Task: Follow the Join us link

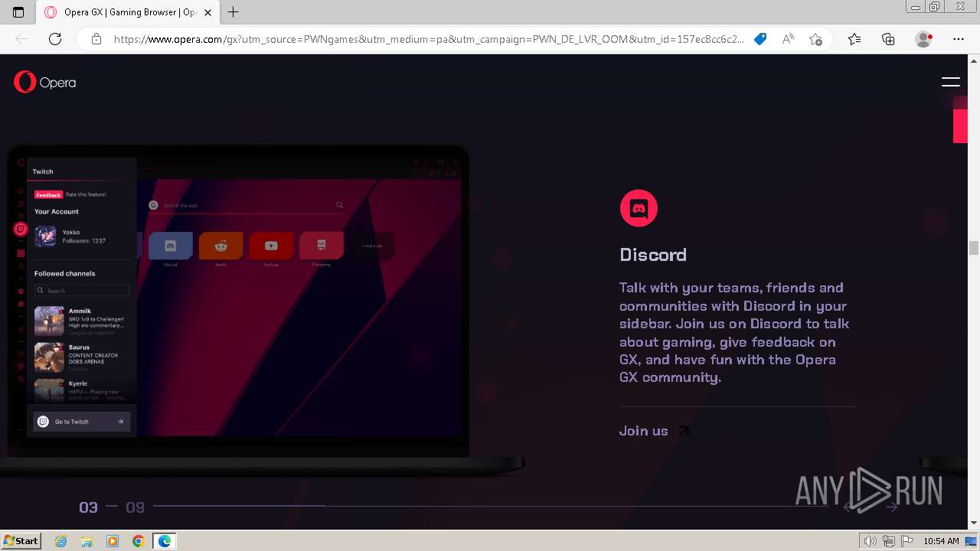Action: point(643,431)
